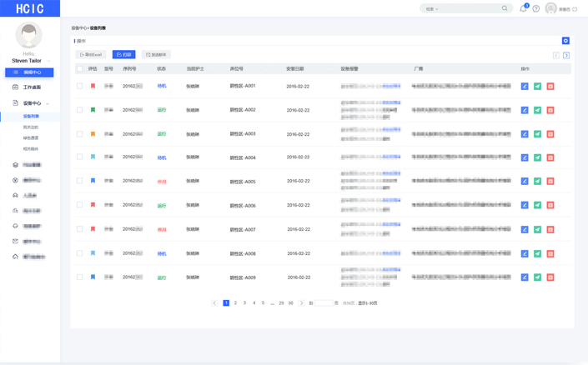The image size is (588, 365).
Task: Click the blue 归撤 button
Action: [123, 55]
